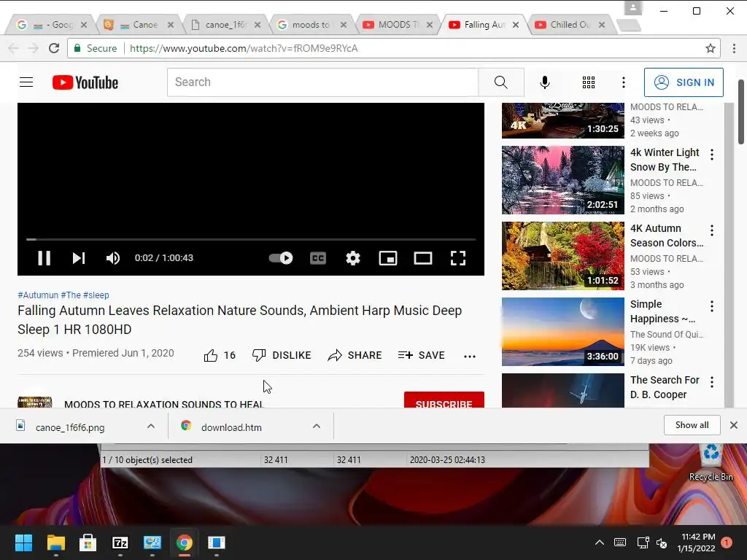This screenshot has width=747, height=560.
Task: Switch to the Chilled YouTube tab
Action: tap(569, 25)
